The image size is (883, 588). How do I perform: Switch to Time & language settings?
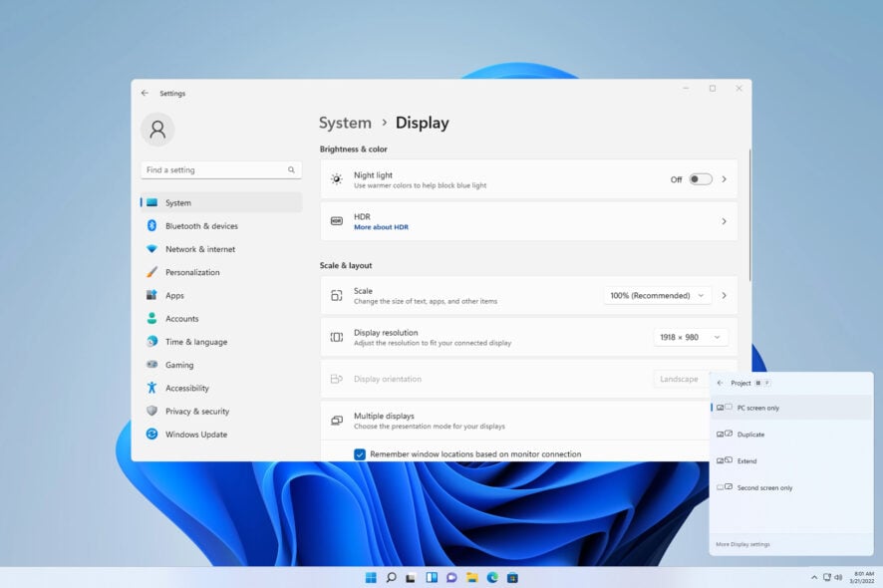click(221, 342)
